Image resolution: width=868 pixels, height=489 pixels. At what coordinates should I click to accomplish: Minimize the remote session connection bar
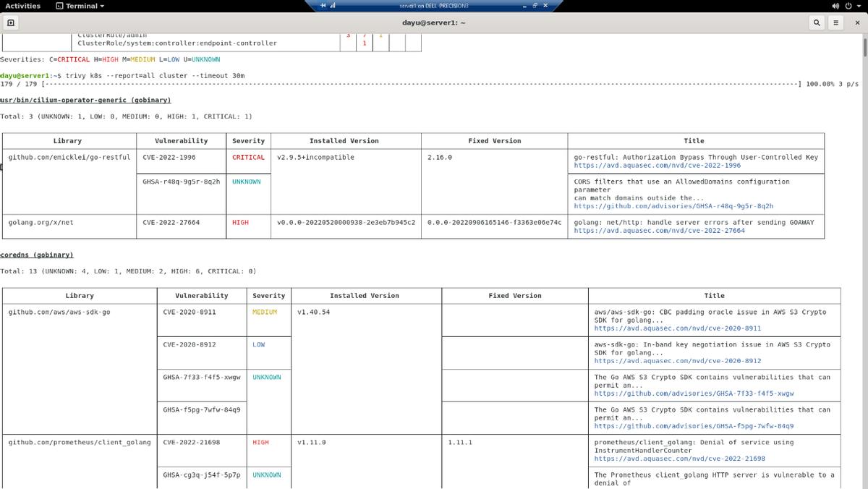[x=526, y=5]
